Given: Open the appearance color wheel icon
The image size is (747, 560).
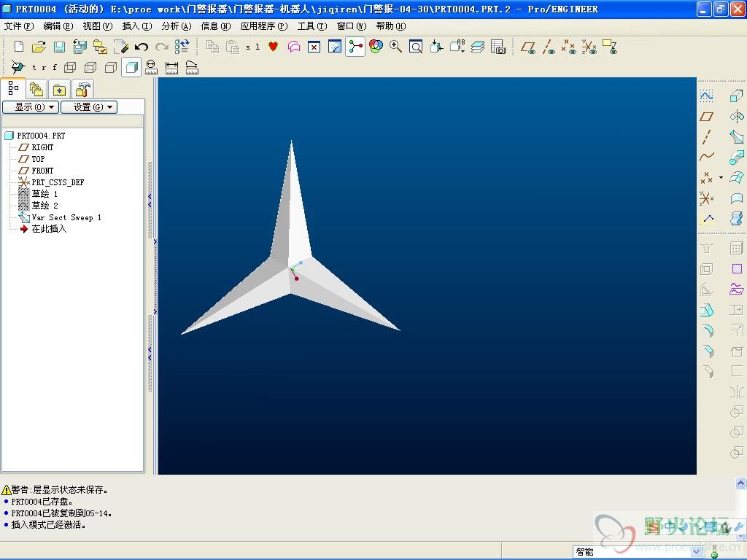Looking at the screenshot, I should click(x=376, y=47).
